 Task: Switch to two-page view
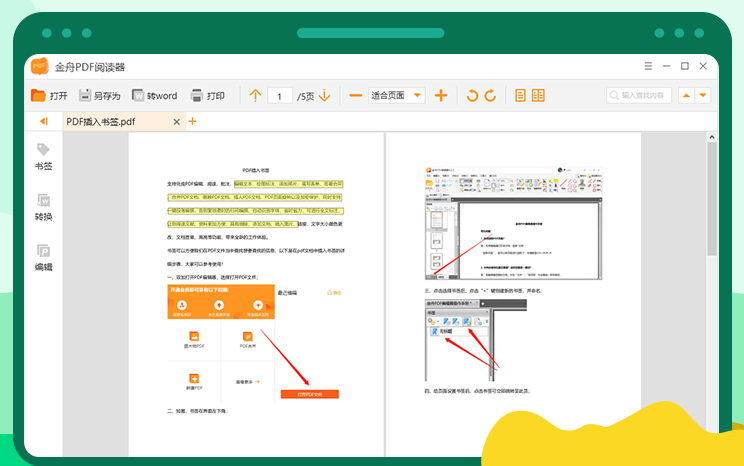538,95
